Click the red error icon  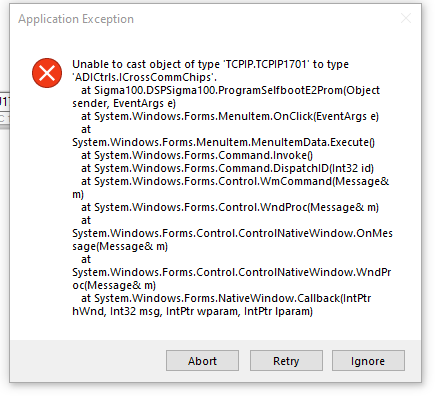(47, 73)
